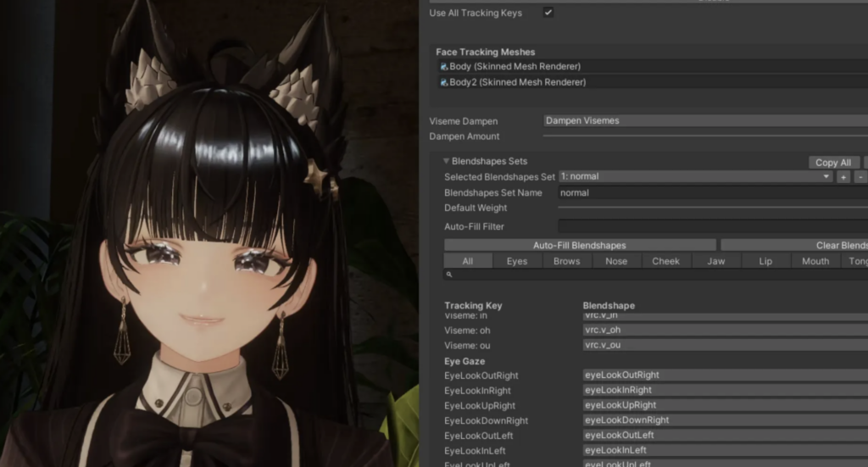Adjust the Default Weight slider
Image resolution: width=868 pixels, height=467 pixels.
click(713, 208)
